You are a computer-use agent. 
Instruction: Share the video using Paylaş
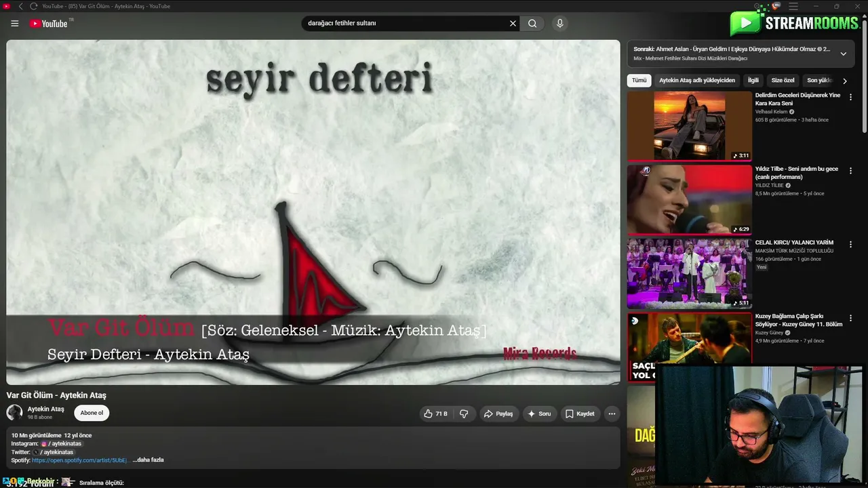(x=498, y=413)
